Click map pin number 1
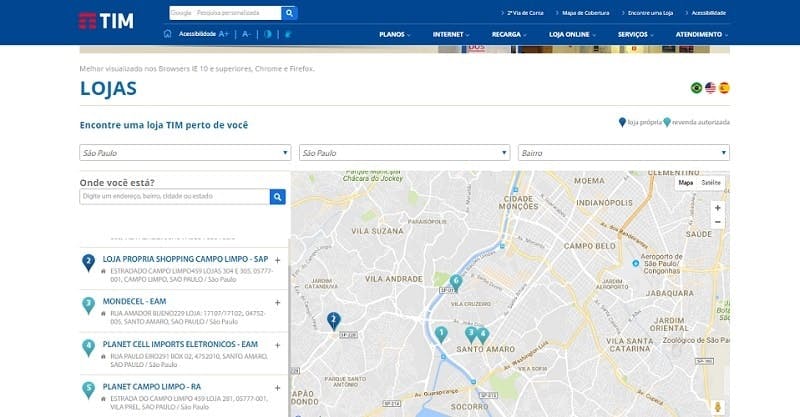 441,335
